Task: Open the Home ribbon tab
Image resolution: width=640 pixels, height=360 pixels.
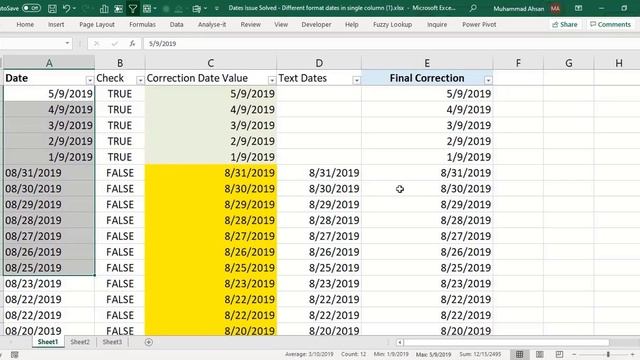Action: (x=25, y=24)
